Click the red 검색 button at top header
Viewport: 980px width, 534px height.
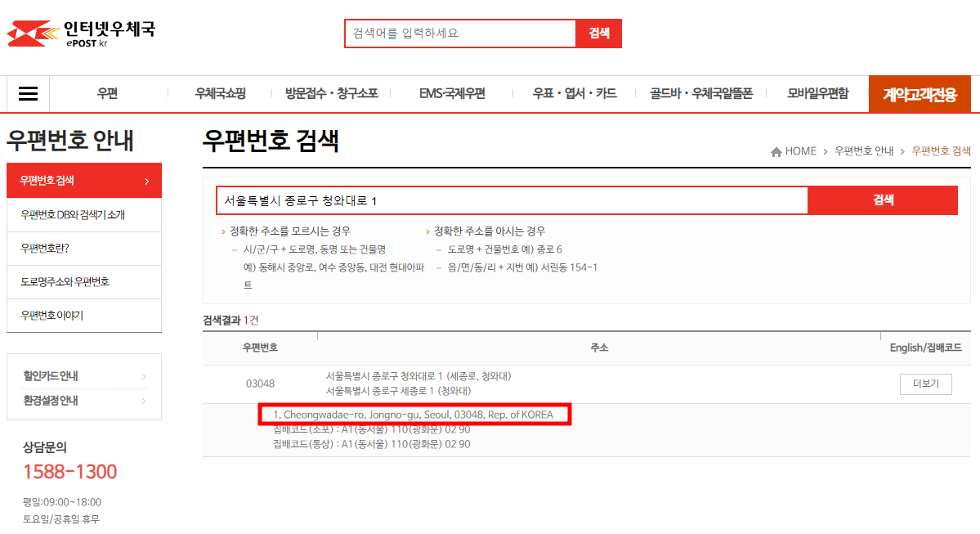[x=599, y=33]
